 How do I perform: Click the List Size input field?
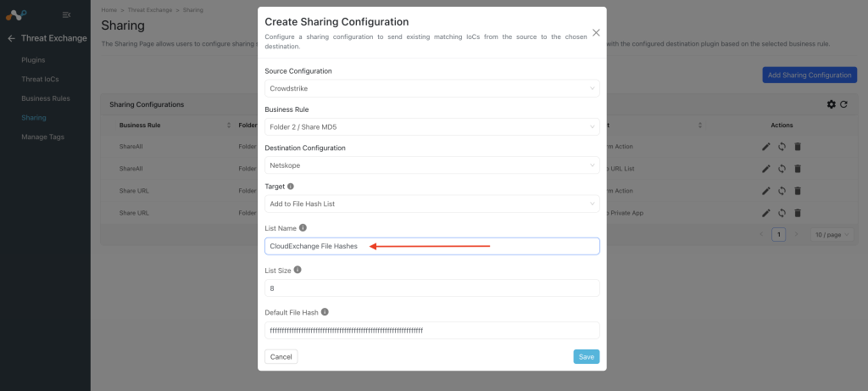[431, 288]
